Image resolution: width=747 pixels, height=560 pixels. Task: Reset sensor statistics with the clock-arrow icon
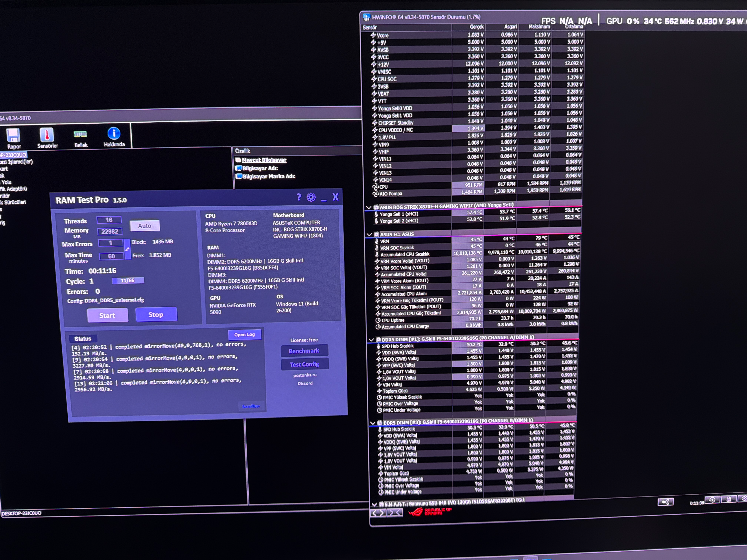[x=712, y=500]
